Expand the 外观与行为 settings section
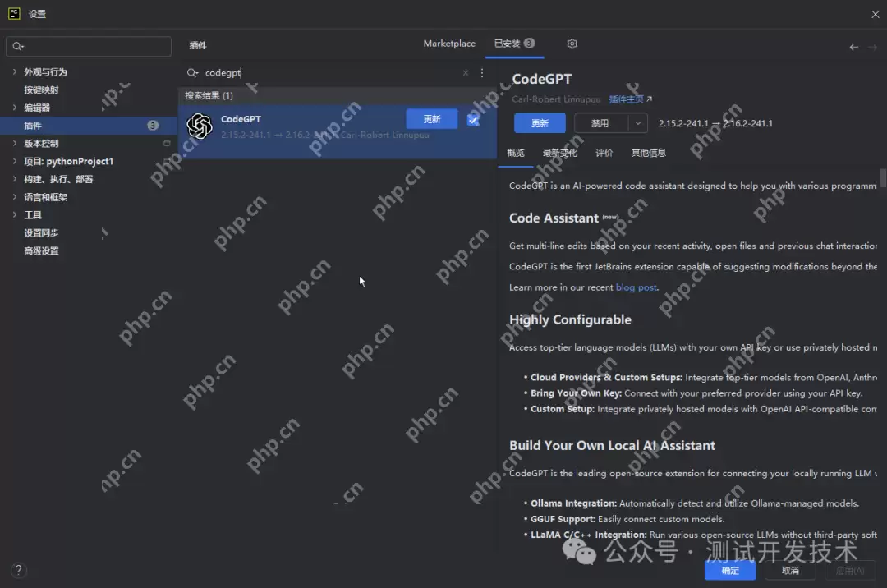The height and width of the screenshot is (588, 887). click(x=15, y=72)
